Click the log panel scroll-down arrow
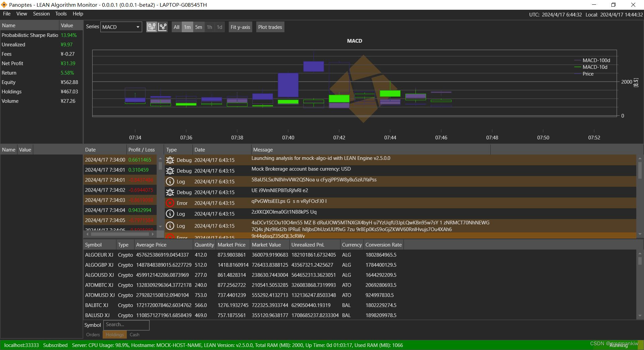The width and height of the screenshot is (644, 350). (640, 234)
